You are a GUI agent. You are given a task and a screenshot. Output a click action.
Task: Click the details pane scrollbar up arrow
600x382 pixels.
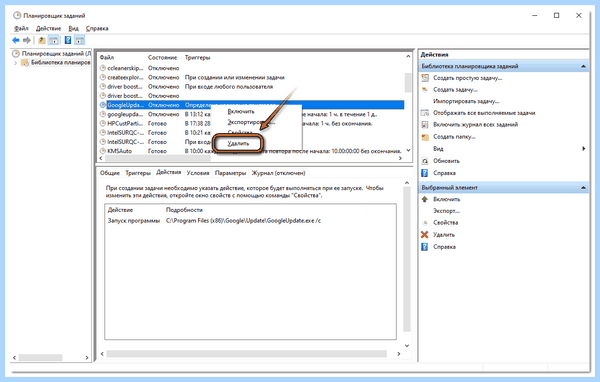407,183
